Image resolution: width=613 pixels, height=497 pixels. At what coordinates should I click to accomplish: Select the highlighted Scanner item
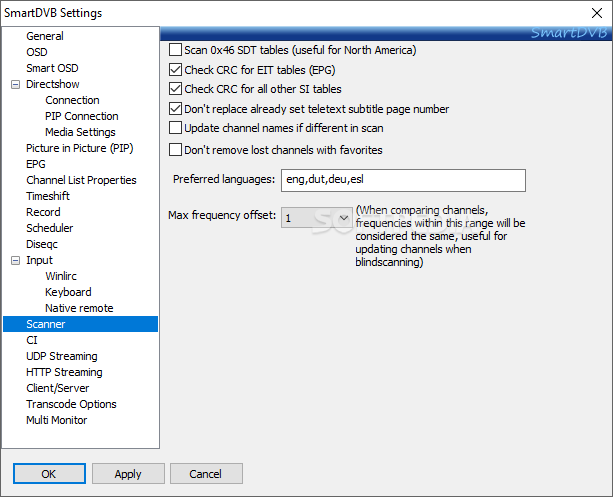click(80, 324)
